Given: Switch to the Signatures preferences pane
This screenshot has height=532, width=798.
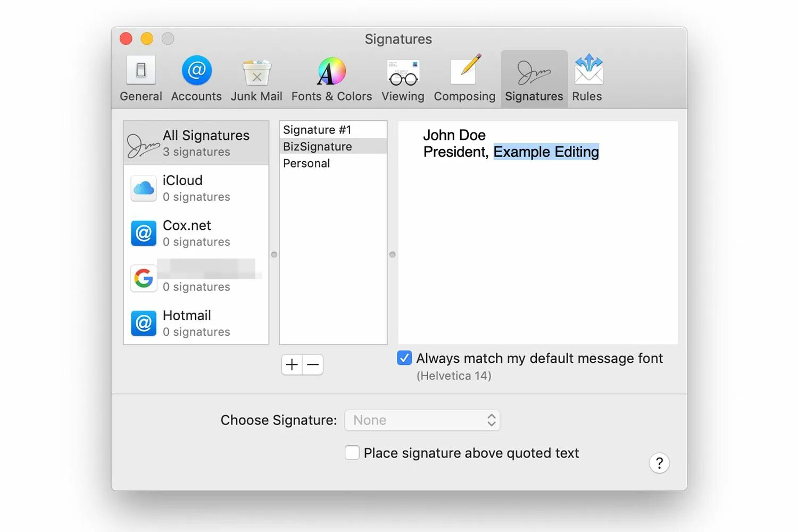Looking at the screenshot, I should [x=534, y=79].
